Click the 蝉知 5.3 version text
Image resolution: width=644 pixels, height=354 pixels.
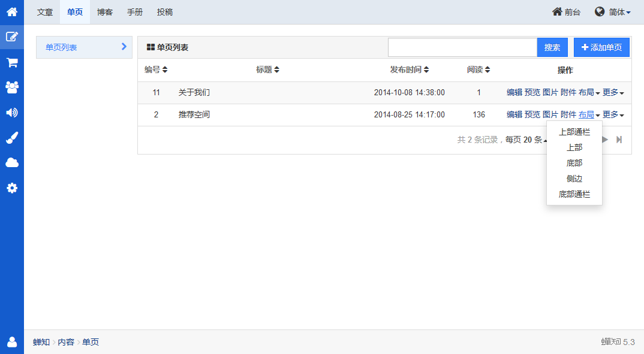click(x=618, y=341)
